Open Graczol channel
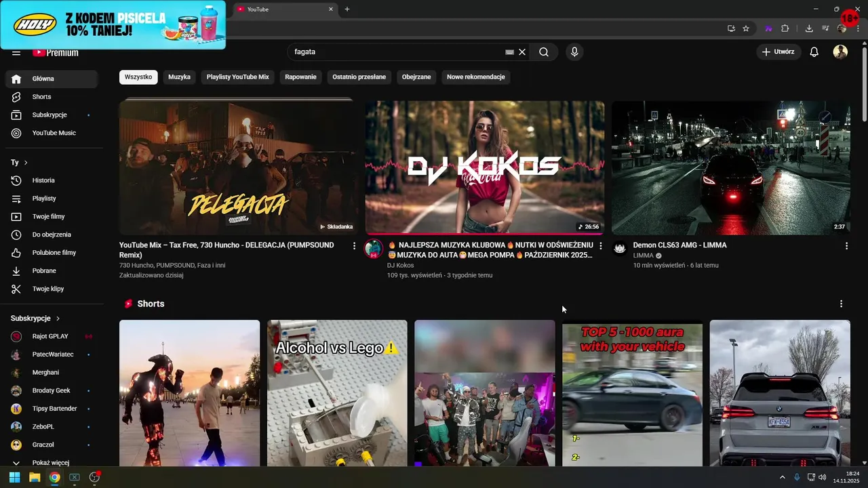Viewport: 868px width, 488px height. click(52, 445)
